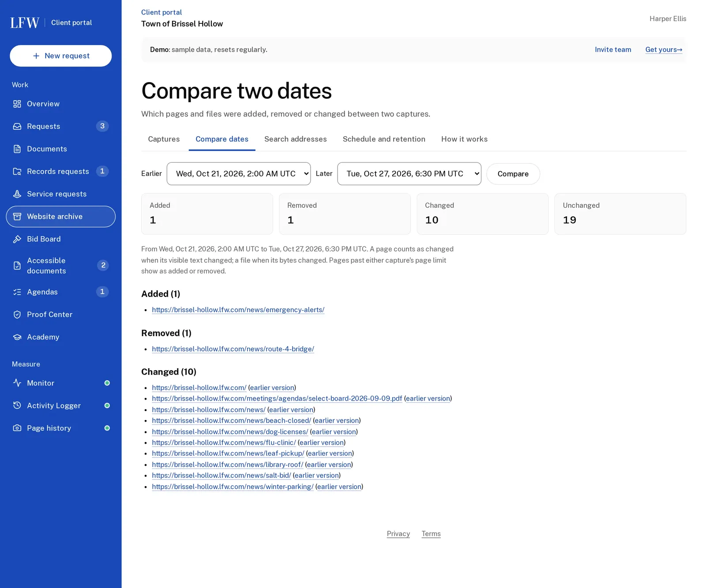Viewport: 706px width, 588px height.
Task: Click the Terms footer link
Action: pos(431,534)
